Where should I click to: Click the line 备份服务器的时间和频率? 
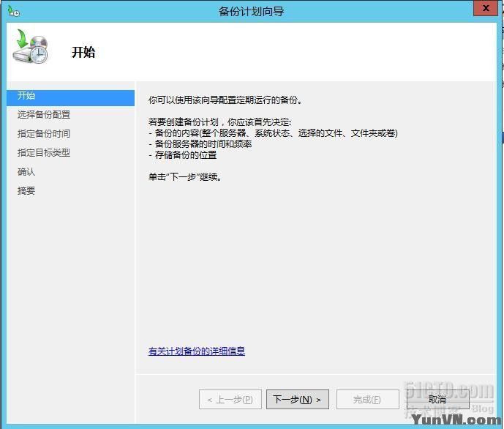coord(200,144)
